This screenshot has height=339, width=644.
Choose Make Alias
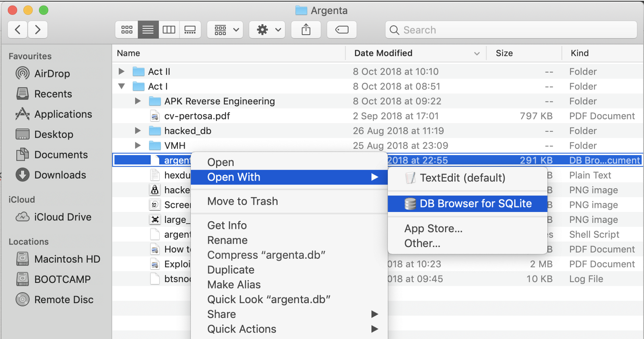pyautogui.click(x=289, y=285)
